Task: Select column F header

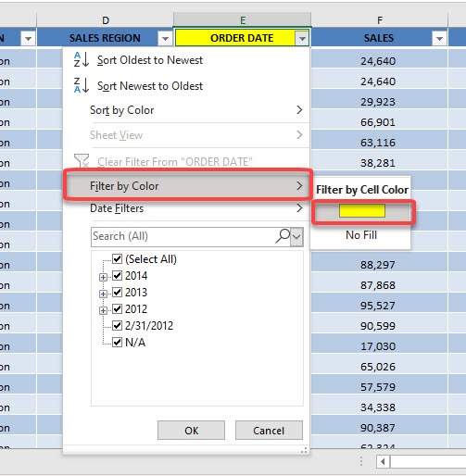Action: (x=380, y=20)
